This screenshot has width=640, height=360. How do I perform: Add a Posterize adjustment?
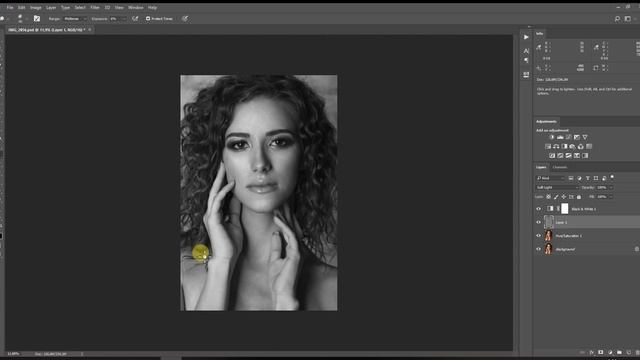[560, 156]
